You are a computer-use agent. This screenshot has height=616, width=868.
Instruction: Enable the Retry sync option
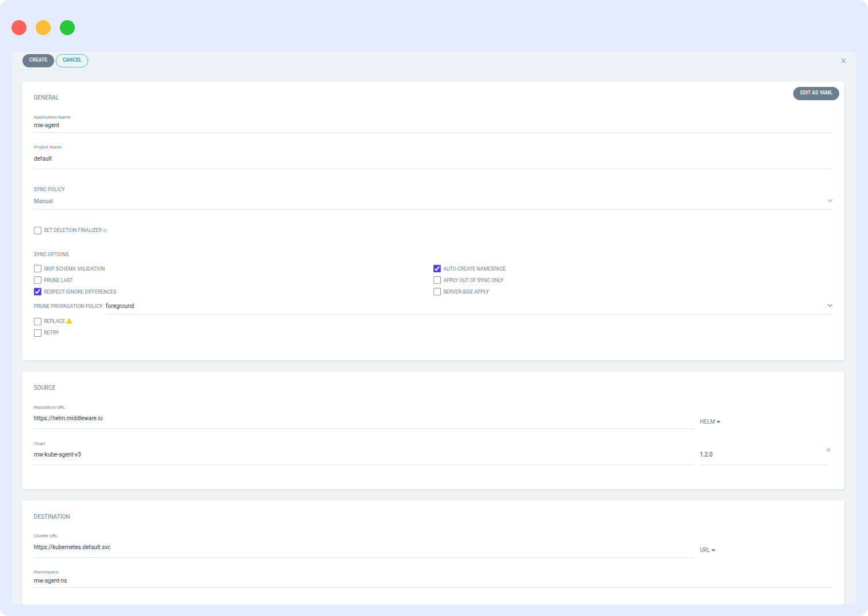click(x=37, y=332)
